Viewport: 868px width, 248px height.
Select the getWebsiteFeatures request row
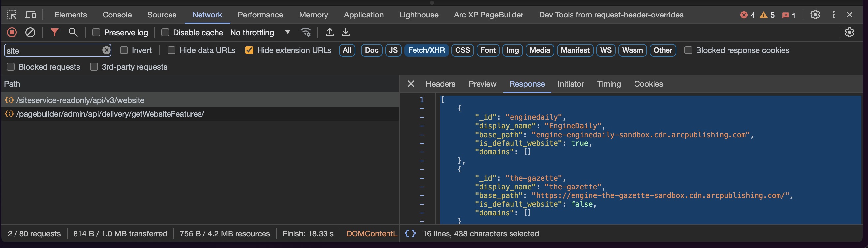(x=200, y=114)
